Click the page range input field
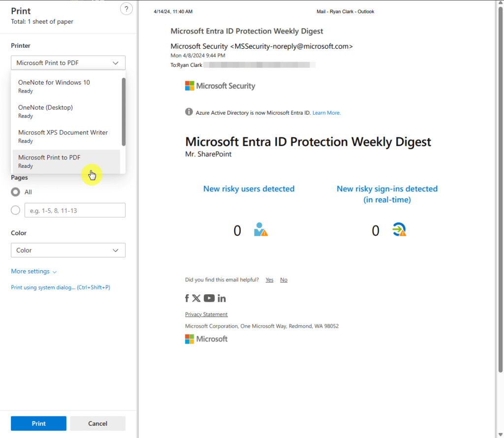 coord(75,210)
